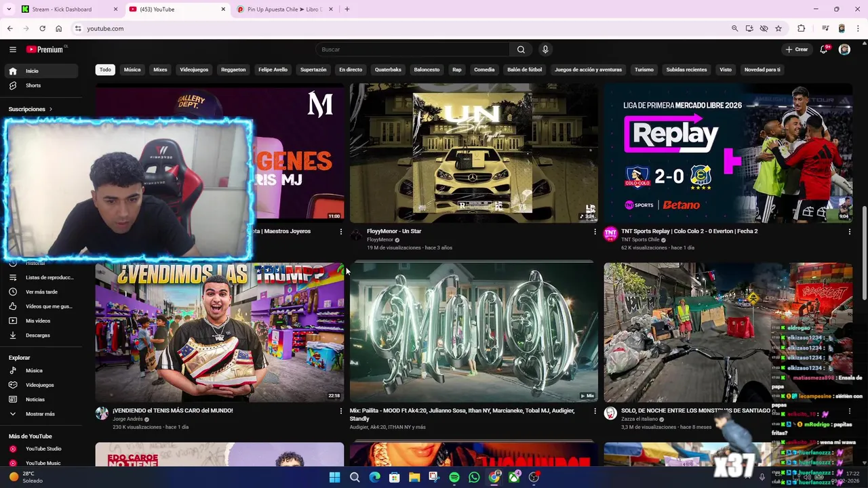
Task: Reload the page in the browser
Action: pyautogui.click(x=42, y=28)
